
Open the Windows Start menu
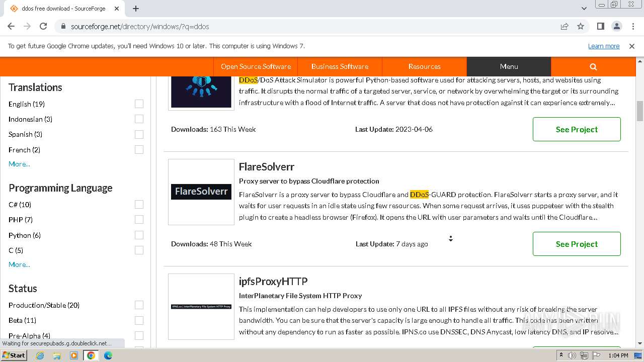14,355
